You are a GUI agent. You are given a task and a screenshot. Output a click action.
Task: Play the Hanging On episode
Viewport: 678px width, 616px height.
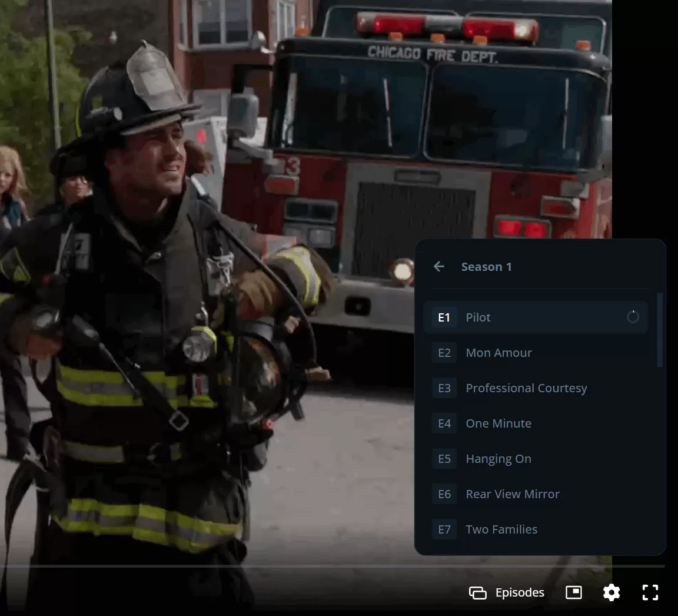498,459
